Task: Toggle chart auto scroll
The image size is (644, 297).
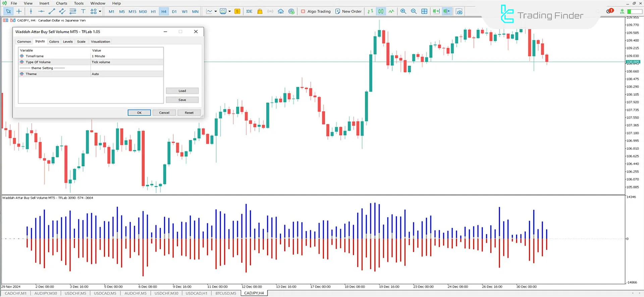Action: tap(436, 11)
